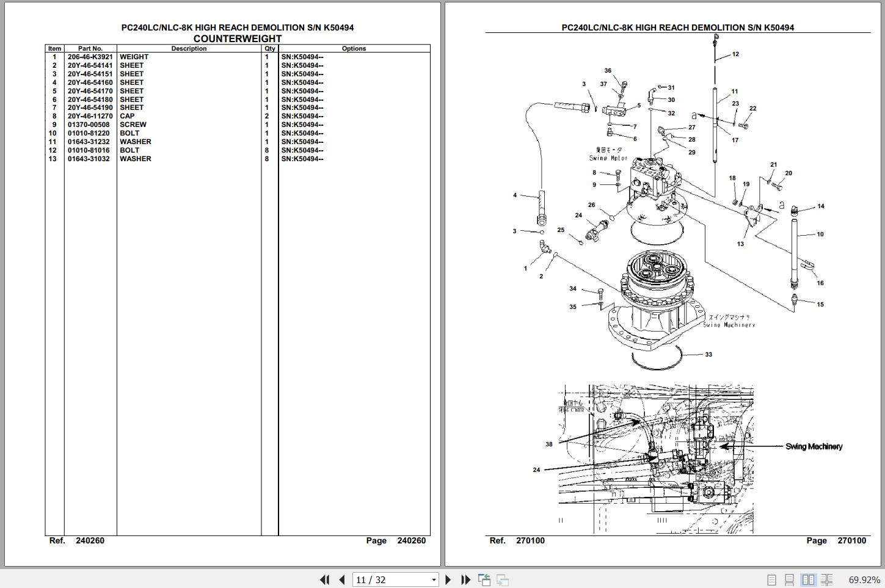Switch to continuous page view
The width and height of the screenshot is (885, 588).
tap(790, 580)
